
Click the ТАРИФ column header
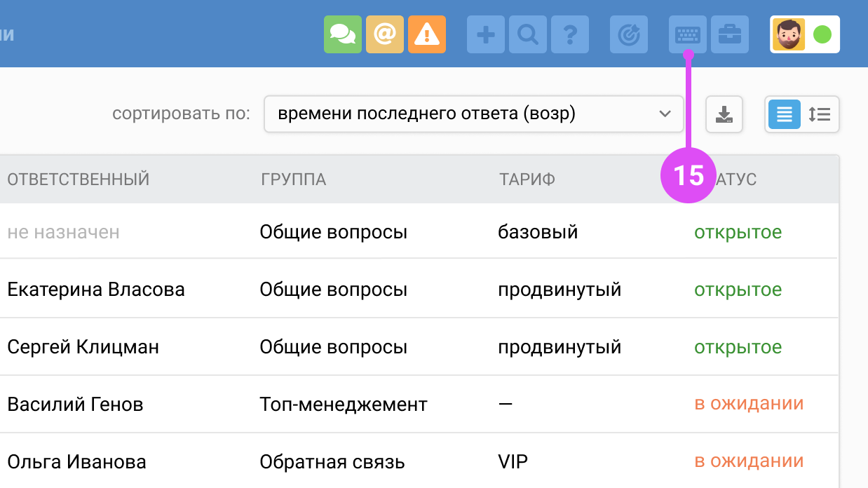(527, 179)
